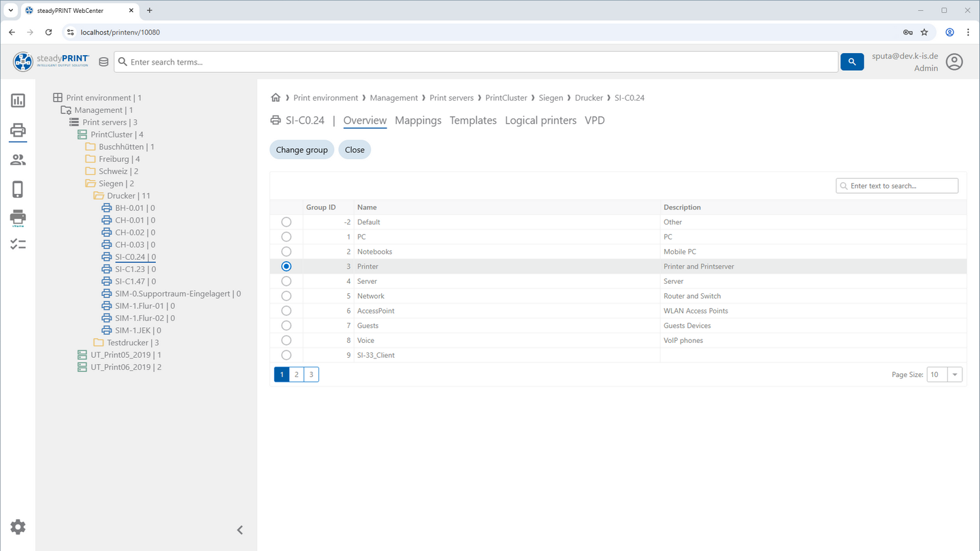The width and height of the screenshot is (980, 551).
Task: Click the home icon in breadcrumb
Action: click(x=276, y=98)
